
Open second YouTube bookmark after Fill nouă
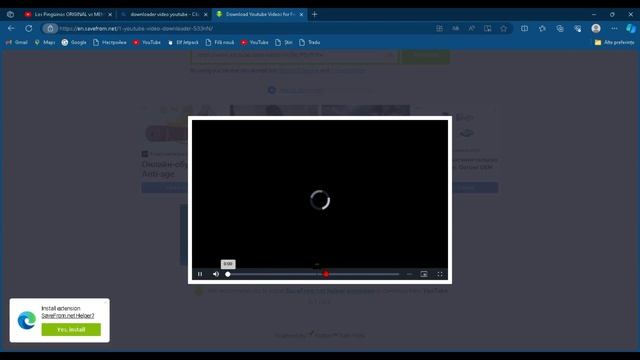click(x=255, y=42)
